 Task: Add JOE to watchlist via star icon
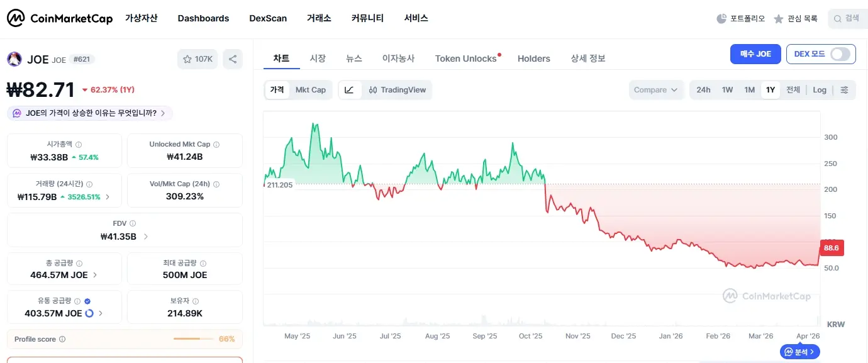(187, 58)
